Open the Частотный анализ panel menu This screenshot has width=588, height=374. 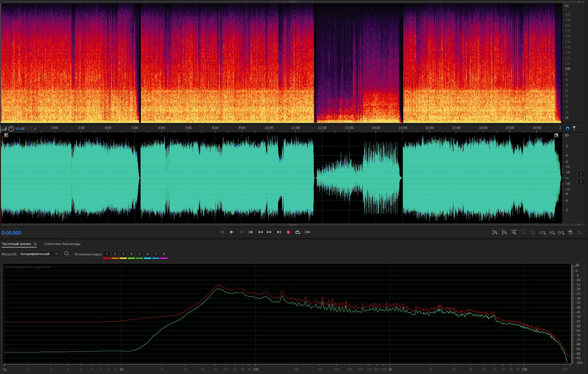click(35, 244)
